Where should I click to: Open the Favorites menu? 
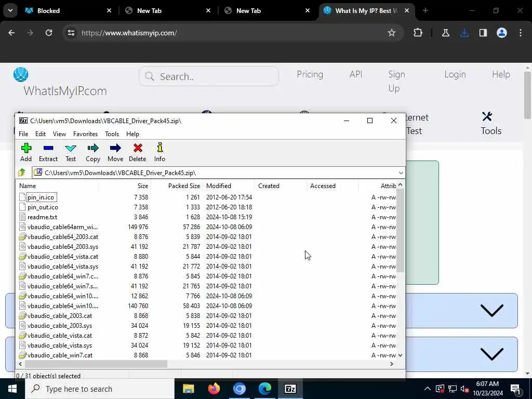86,134
